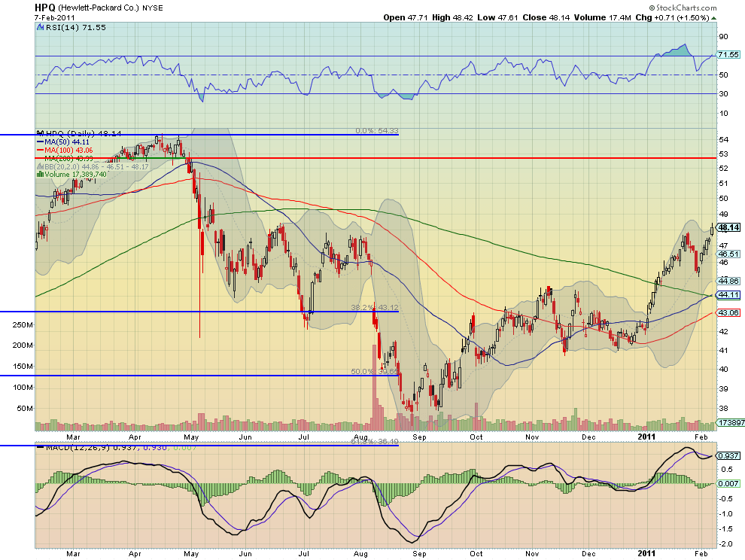745x560 pixels.
Task: Click the black MACD legend line marker
Action: (41, 447)
